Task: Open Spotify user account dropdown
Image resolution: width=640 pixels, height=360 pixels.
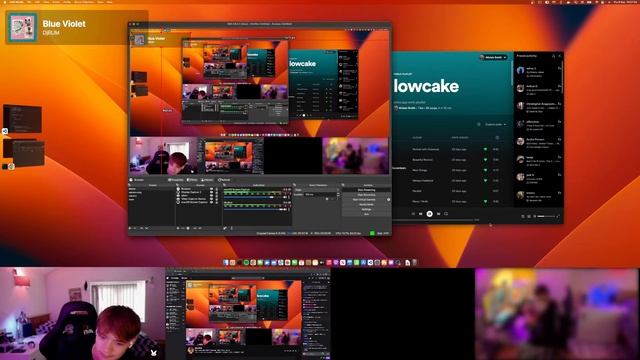Action: pos(493,58)
